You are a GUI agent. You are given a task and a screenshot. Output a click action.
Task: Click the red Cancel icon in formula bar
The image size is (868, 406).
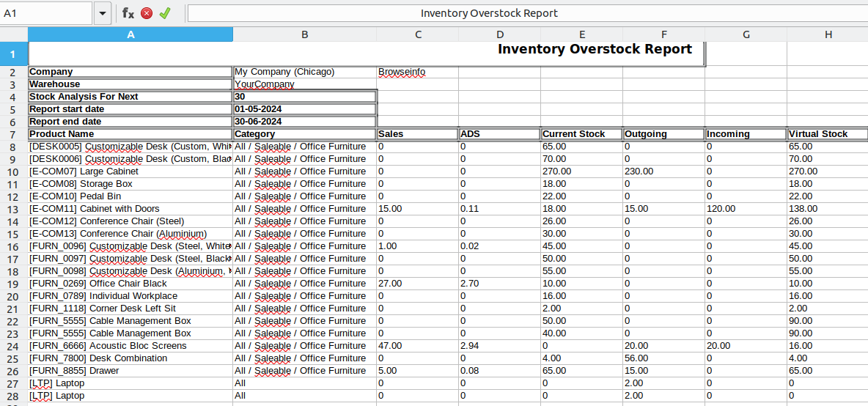click(147, 13)
